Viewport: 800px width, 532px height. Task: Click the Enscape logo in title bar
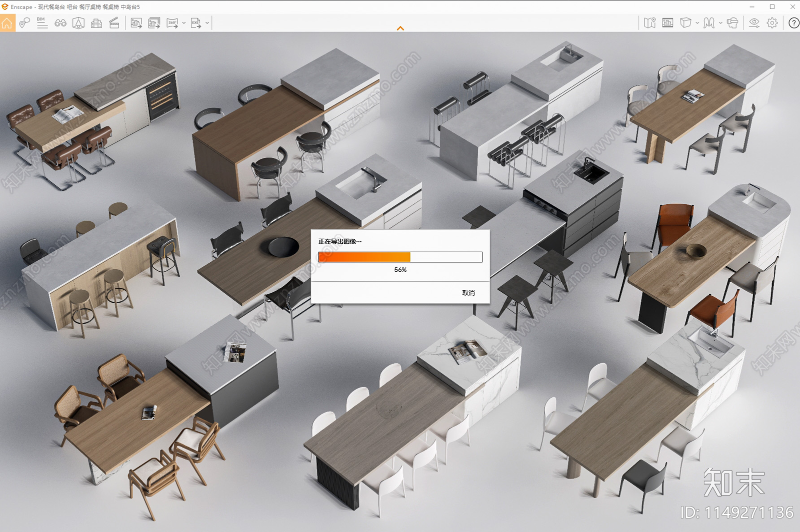(x=5, y=7)
